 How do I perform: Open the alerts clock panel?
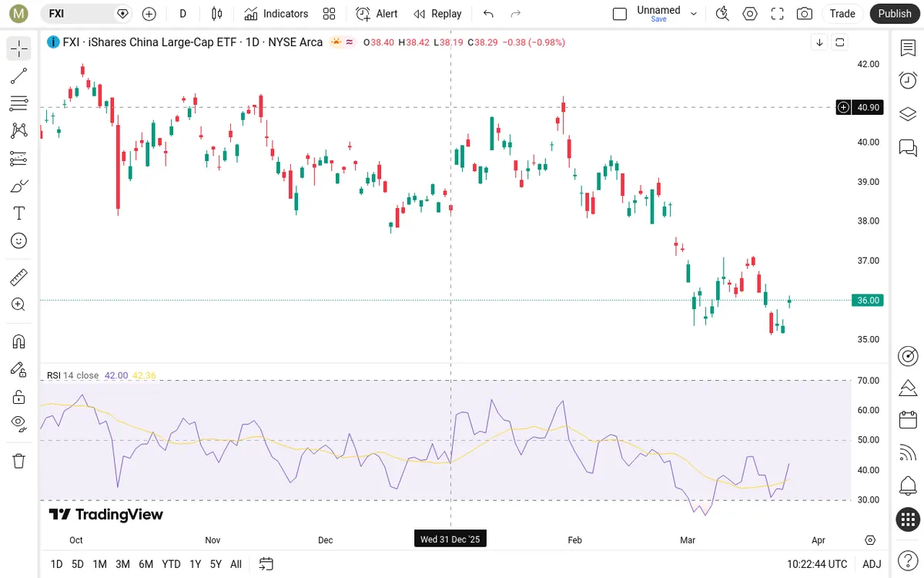pos(908,80)
